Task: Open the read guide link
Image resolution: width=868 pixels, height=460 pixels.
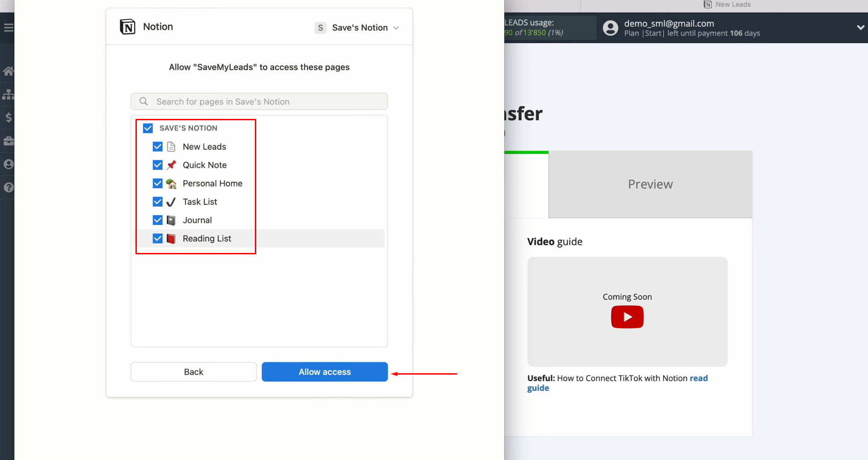Action: pos(699,378)
